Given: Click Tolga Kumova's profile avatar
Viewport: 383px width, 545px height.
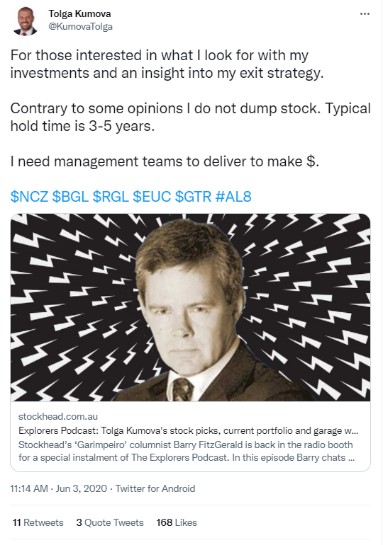Looking at the screenshot, I should (25, 21).
